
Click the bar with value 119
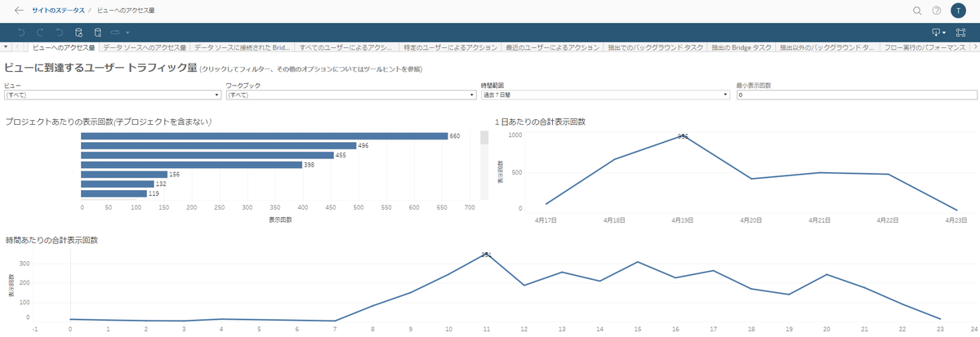pos(114,193)
